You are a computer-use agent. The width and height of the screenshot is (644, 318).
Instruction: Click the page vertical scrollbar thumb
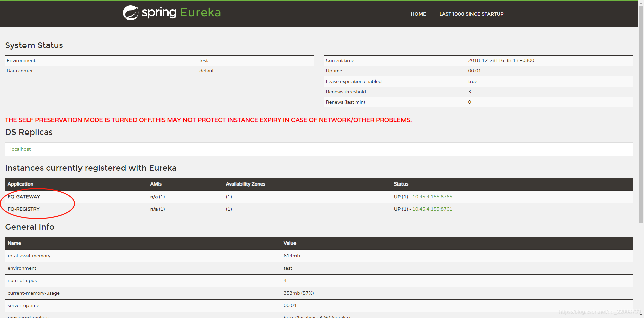(641, 114)
